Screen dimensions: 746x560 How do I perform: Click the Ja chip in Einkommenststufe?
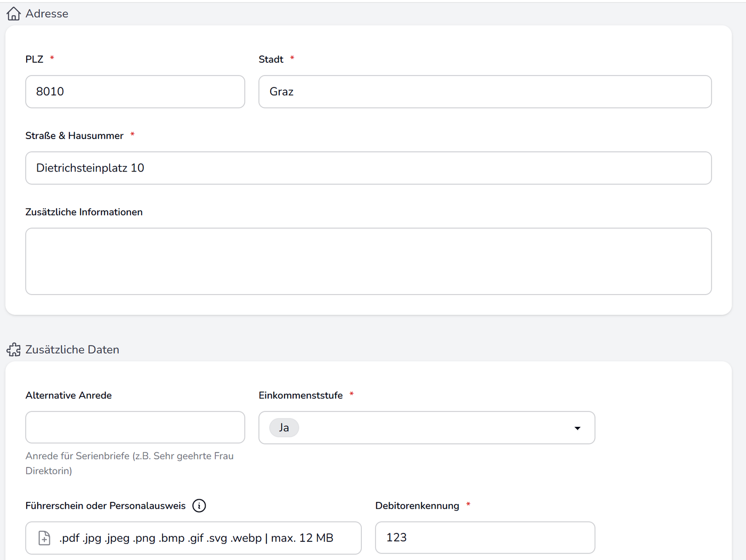coord(284,428)
